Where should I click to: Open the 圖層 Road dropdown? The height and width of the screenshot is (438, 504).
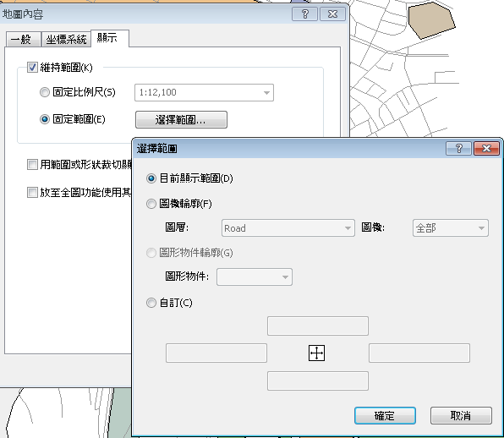point(288,228)
